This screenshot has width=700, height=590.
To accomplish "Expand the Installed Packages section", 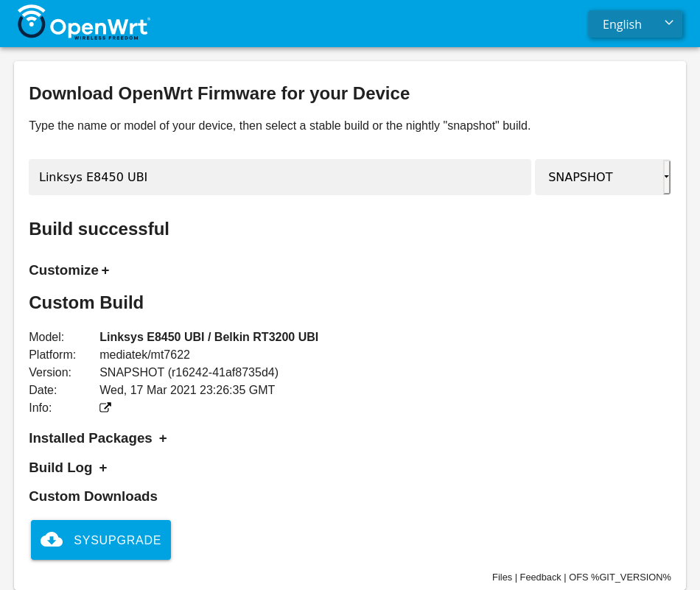I will (x=97, y=438).
